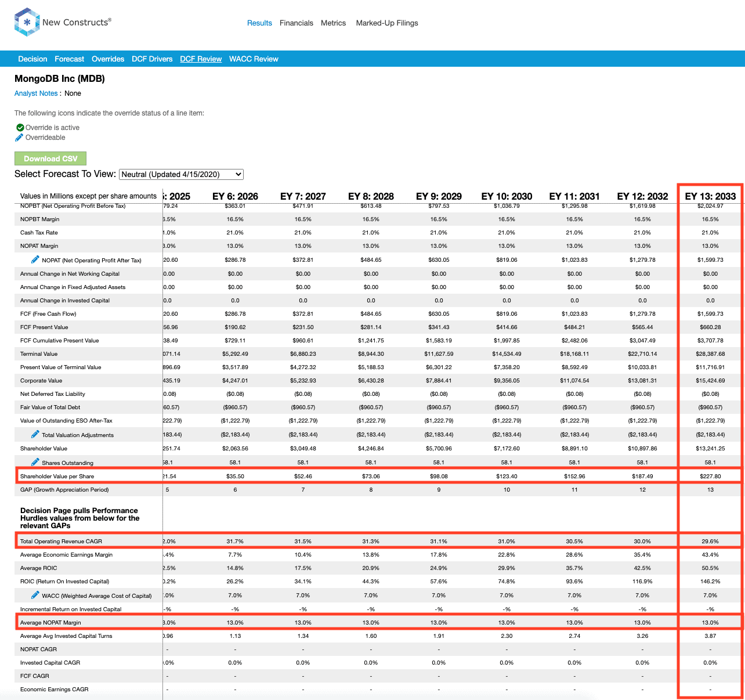
Task: Open the Results menu
Action: click(x=259, y=23)
